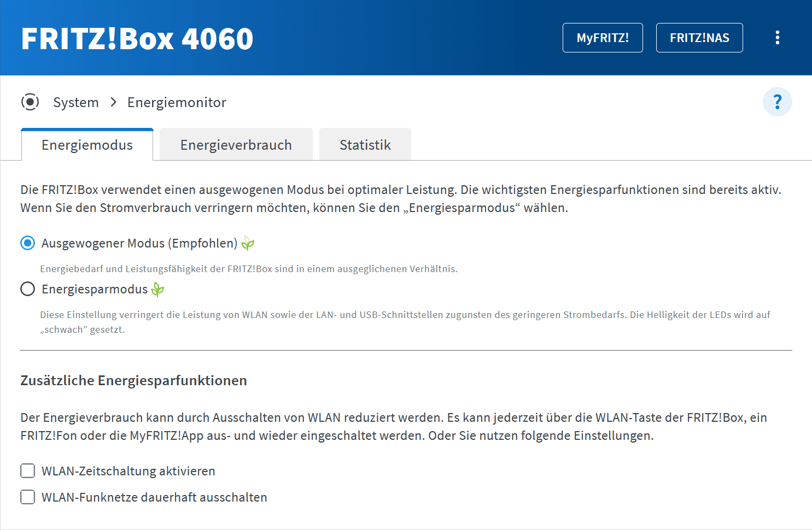Click description starting 'Diese Einstellung verringert'
The image size is (812, 530).
(405, 322)
